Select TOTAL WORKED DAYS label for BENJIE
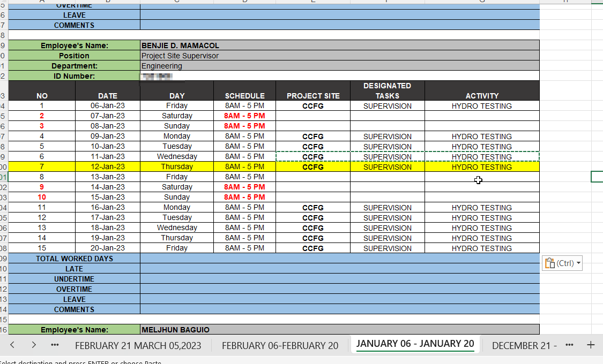This screenshot has width=603, height=364. [74, 259]
